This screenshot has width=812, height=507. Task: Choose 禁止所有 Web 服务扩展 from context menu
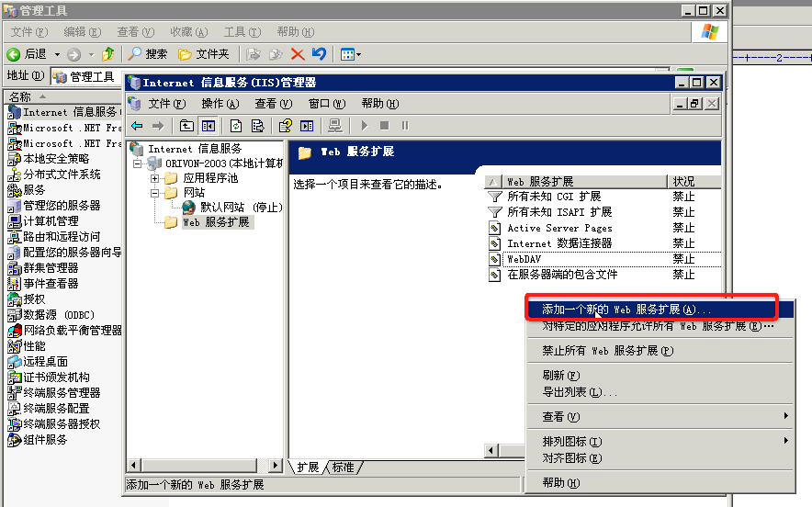607,351
